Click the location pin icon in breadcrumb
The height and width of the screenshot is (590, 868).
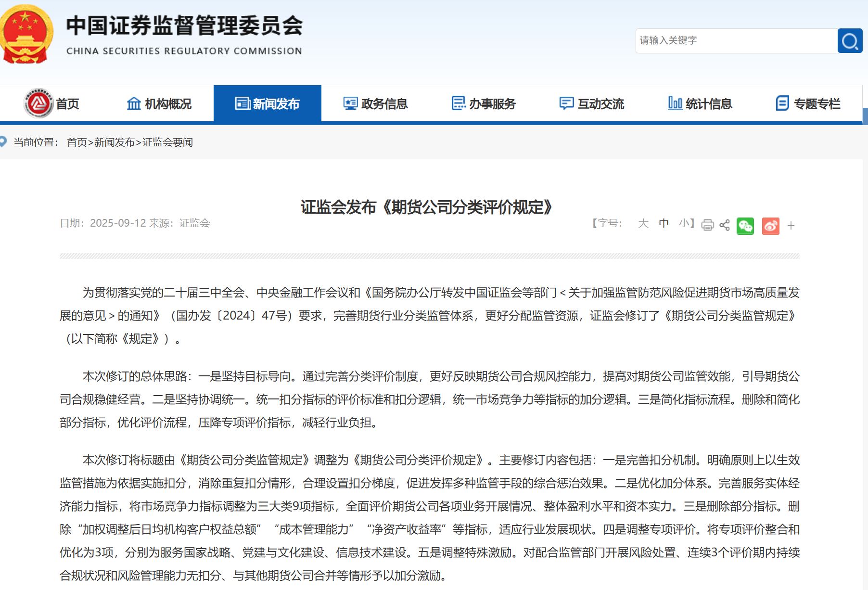[3, 141]
